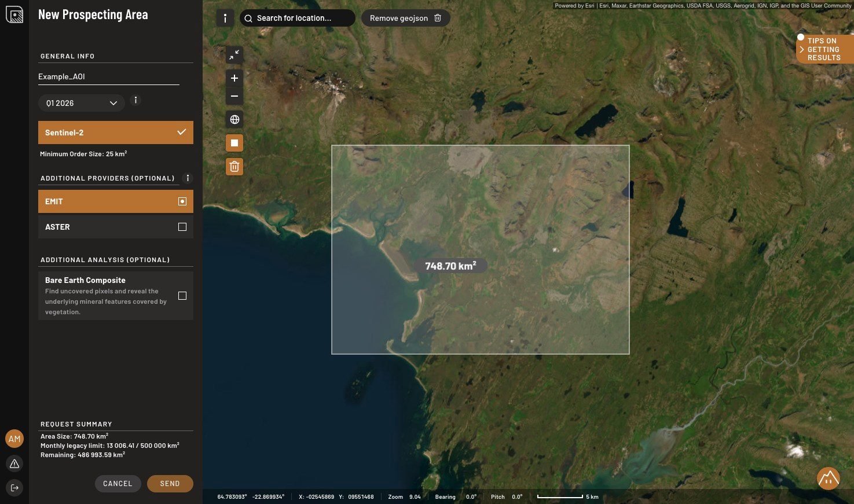Viewport: 854px width, 504px height.
Task: Enable the ASTER provider checkbox
Action: [182, 227]
